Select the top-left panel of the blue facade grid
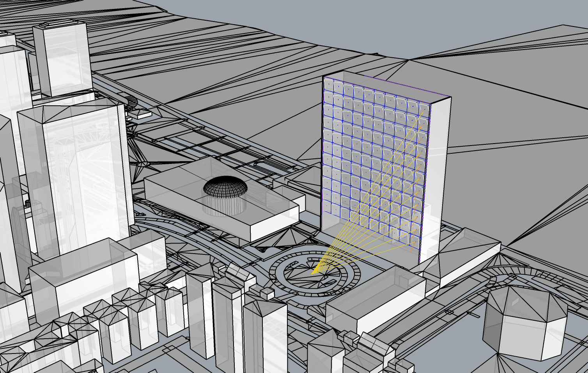 [329, 84]
